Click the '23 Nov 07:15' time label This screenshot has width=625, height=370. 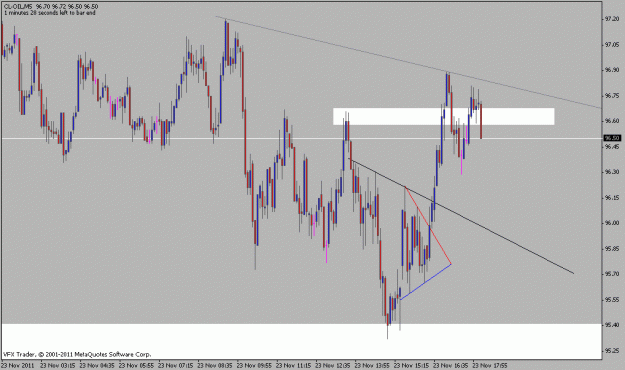[x=176, y=365]
